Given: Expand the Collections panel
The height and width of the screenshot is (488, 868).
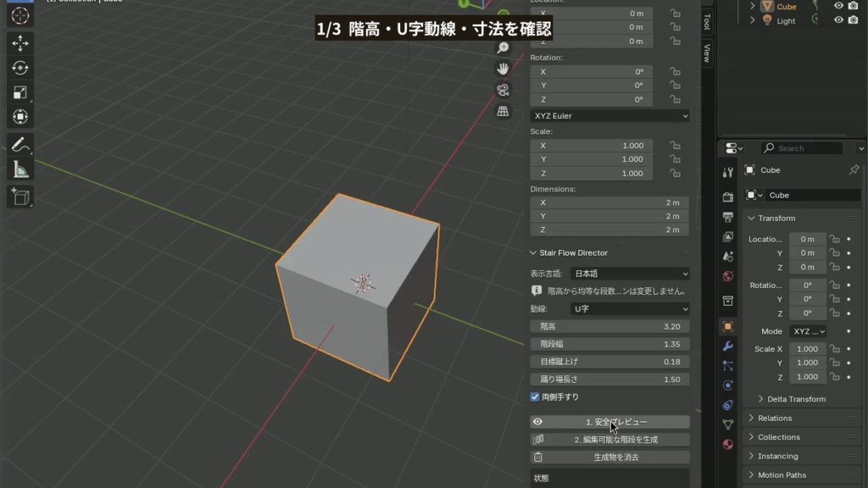Looking at the screenshot, I should point(751,437).
